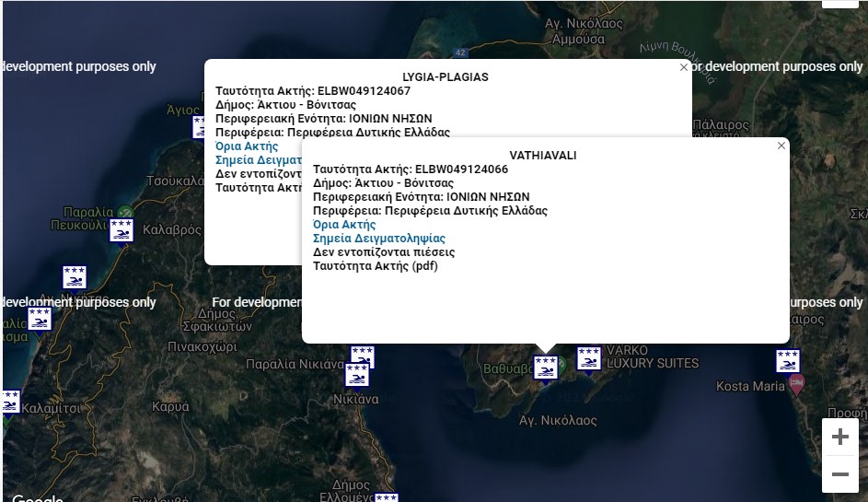The width and height of the screenshot is (868, 502).
Task: Click beach marker at left edge above Καλαμίτσι
Action: (x=9, y=403)
